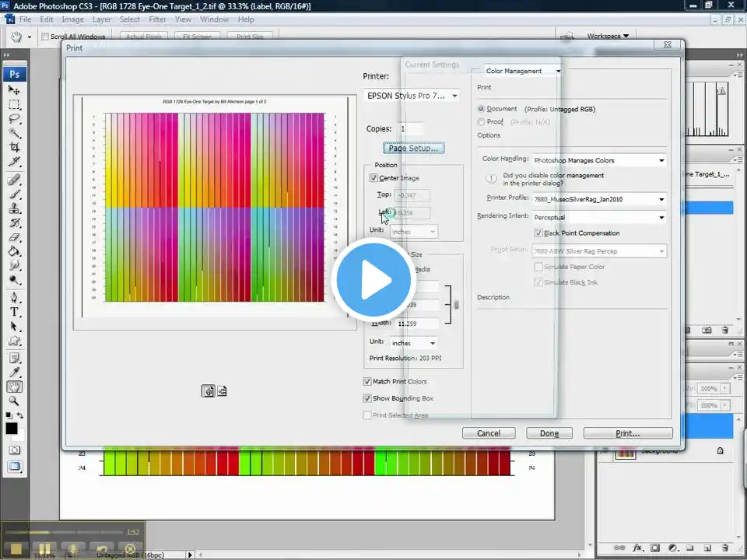Click the foreground black color swatch
747x560 pixels.
pyautogui.click(x=12, y=429)
